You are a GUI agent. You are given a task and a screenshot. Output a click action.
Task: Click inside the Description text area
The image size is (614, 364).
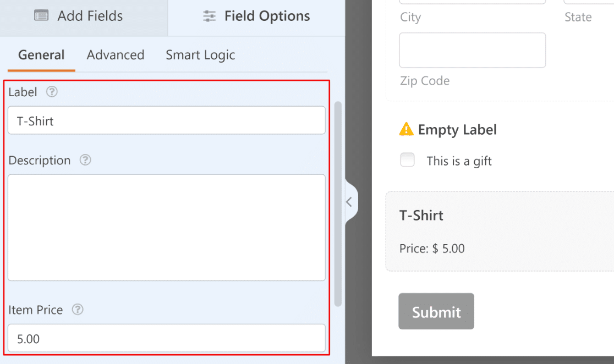click(166, 228)
